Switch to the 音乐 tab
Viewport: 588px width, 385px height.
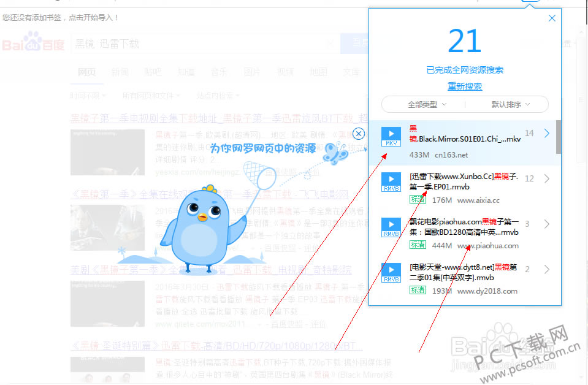tap(219, 72)
